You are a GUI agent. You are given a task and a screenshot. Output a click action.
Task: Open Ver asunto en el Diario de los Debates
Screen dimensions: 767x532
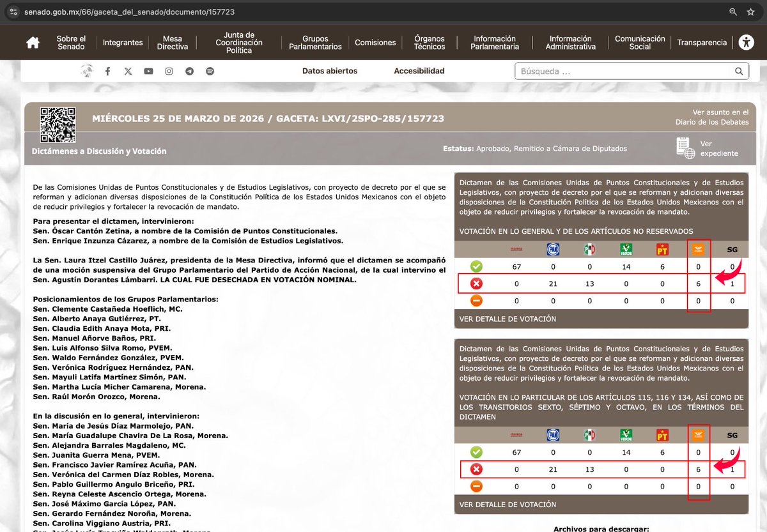click(x=711, y=117)
